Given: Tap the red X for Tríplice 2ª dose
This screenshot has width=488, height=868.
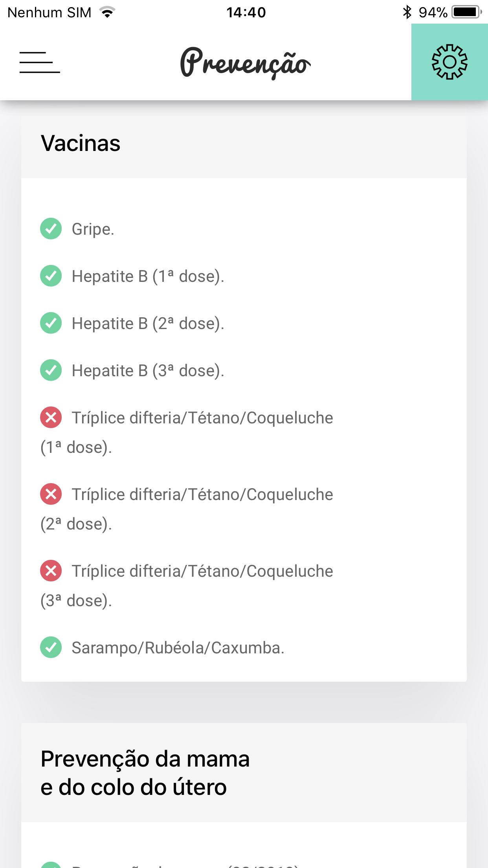Looking at the screenshot, I should (51, 494).
